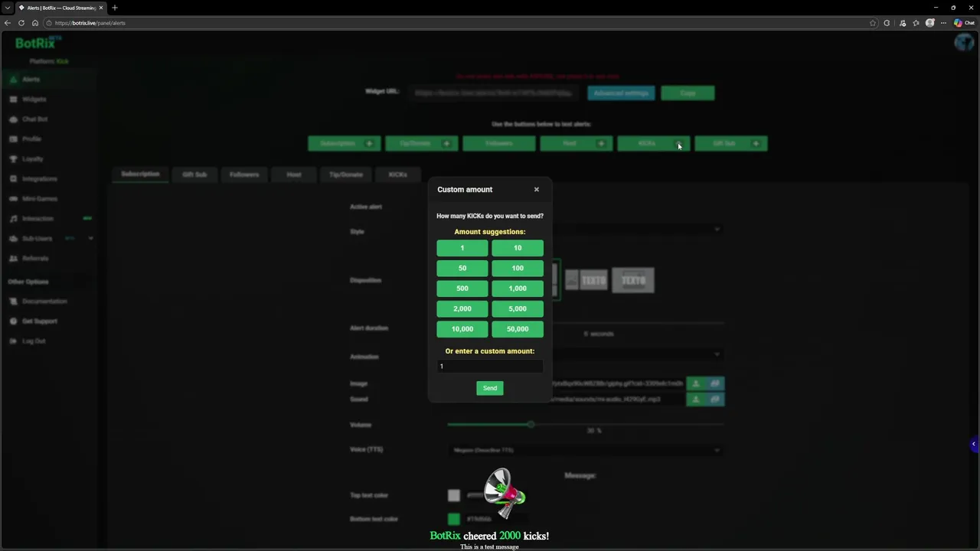Open gallery icon in the Sound row
980x551 pixels.
tap(715, 399)
